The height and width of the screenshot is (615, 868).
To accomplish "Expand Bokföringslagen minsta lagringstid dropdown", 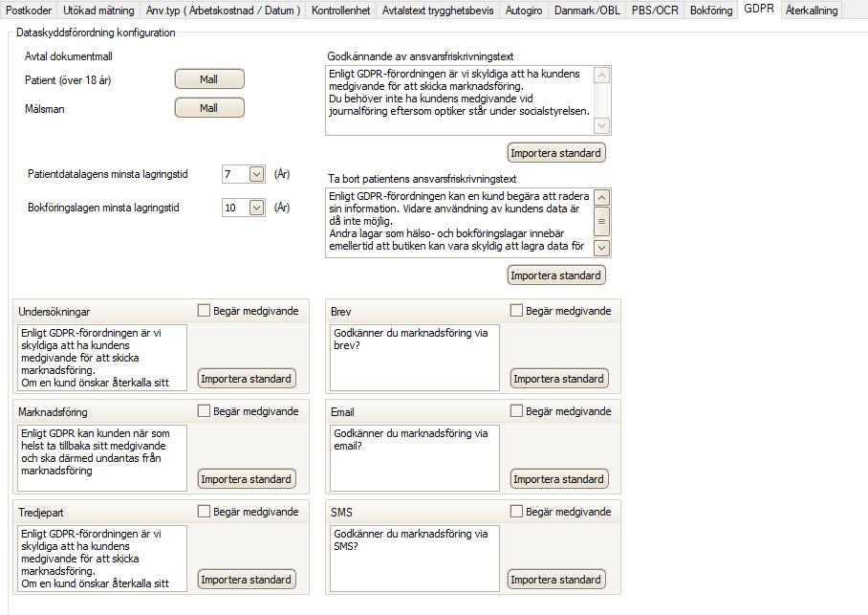I will point(256,208).
